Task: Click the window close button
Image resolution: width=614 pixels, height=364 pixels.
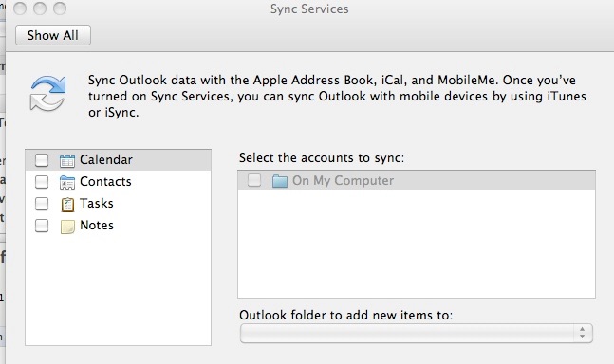Action: pyautogui.click(x=20, y=9)
